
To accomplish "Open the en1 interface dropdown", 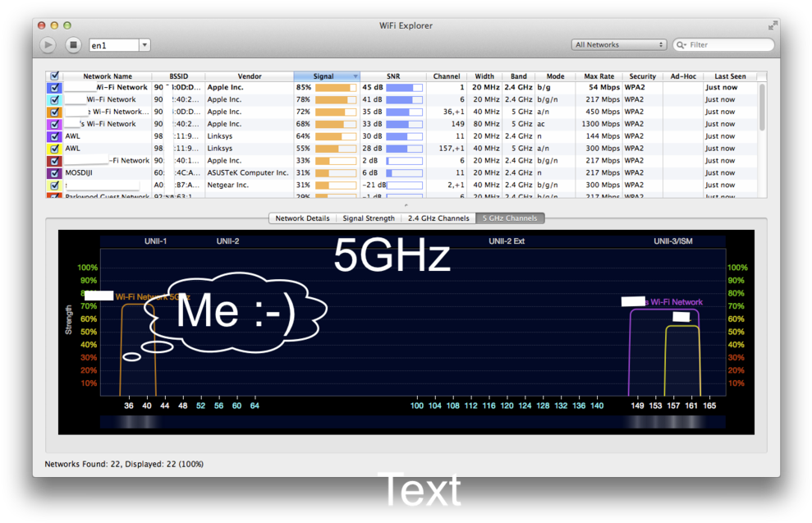I will (x=145, y=45).
